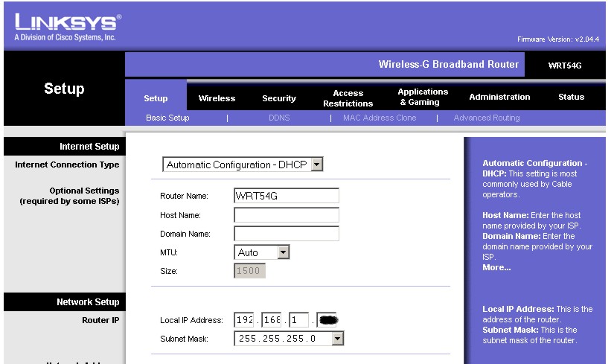
Task: Go to Access Restrictions tab
Action: (x=348, y=98)
